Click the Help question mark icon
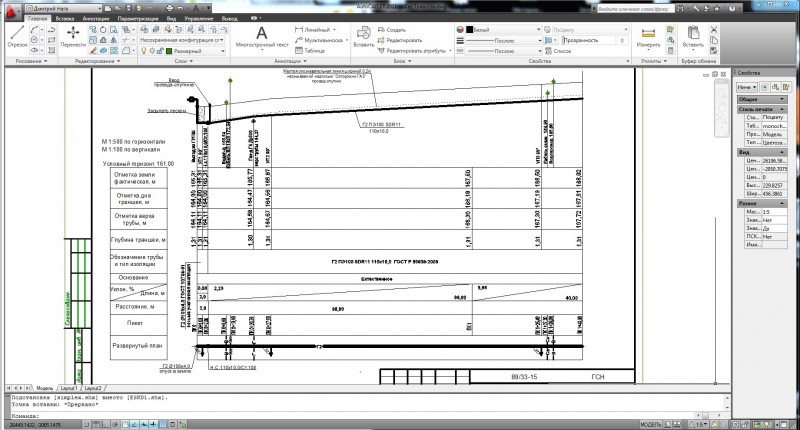Screen dimensions: 800x430 pyautogui.click(x=732, y=9)
